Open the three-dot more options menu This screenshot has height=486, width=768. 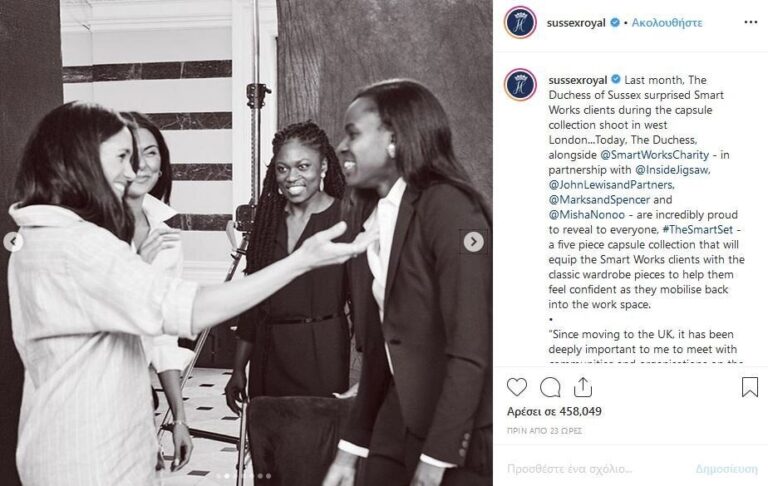[750, 23]
